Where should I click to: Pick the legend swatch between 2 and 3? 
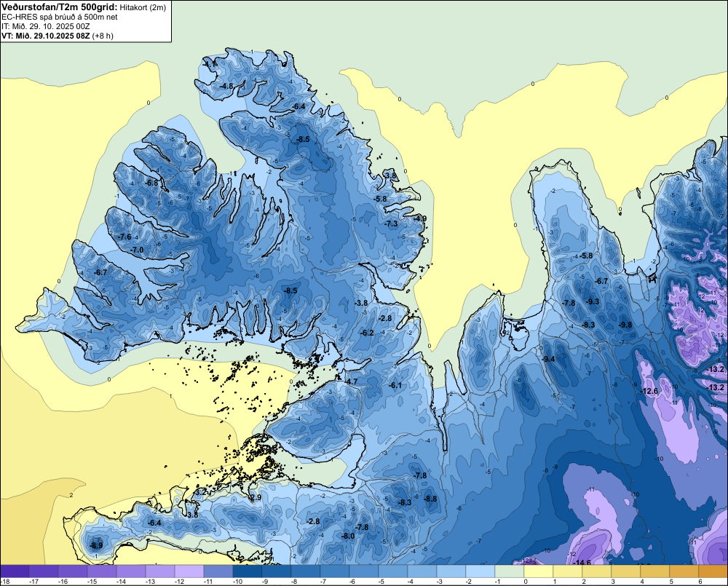597,571
